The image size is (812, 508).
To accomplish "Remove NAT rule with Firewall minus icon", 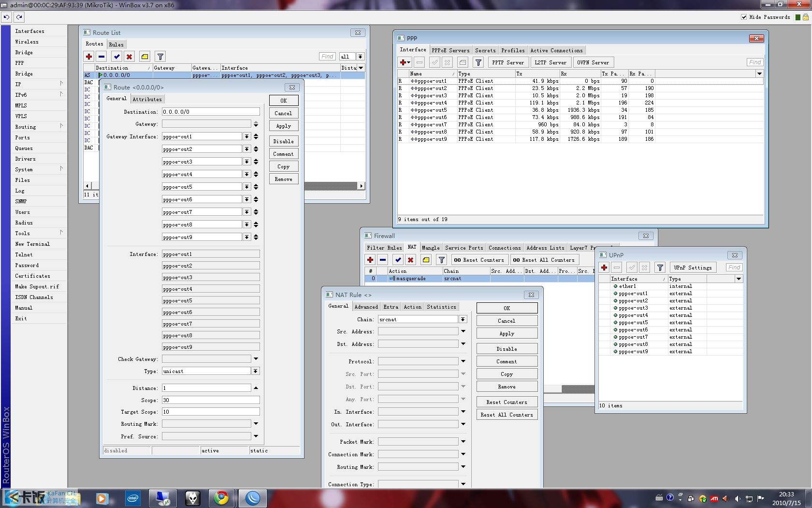I will click(383, 260).
